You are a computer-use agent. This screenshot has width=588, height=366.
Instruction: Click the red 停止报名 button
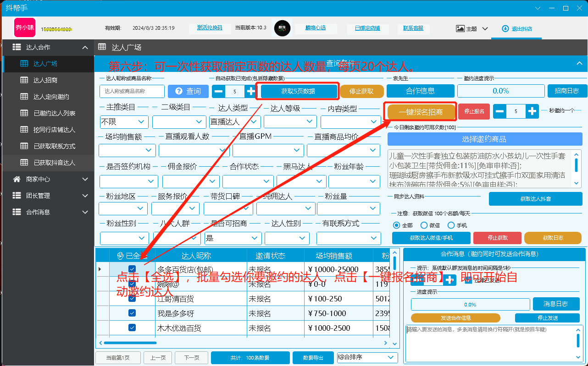point(474,111)
